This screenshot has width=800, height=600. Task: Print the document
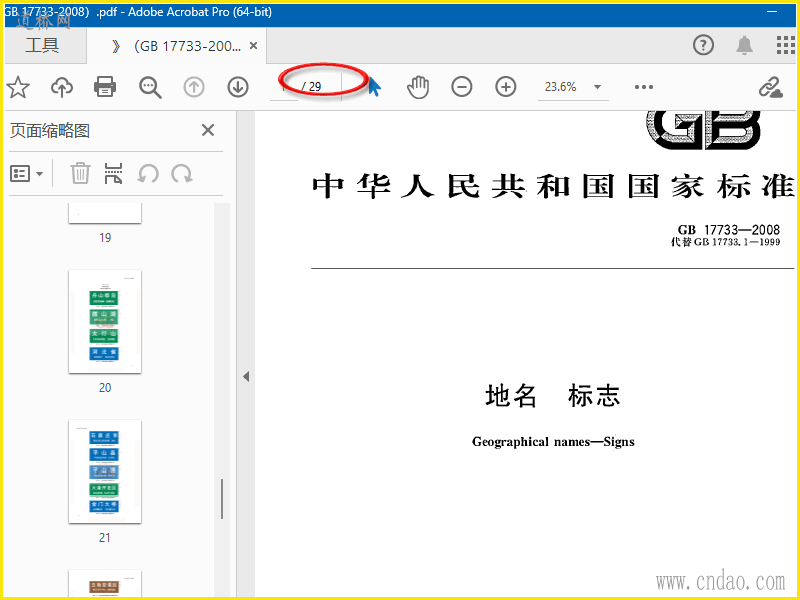point(105,87)
